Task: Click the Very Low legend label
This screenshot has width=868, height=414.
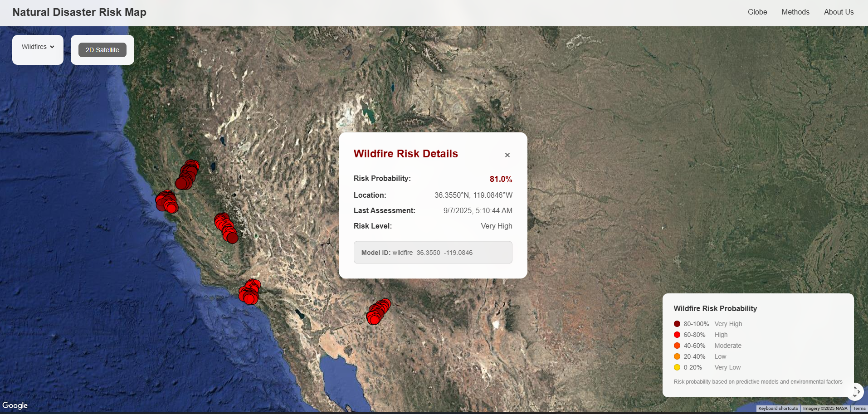Action: pos(727,367)
